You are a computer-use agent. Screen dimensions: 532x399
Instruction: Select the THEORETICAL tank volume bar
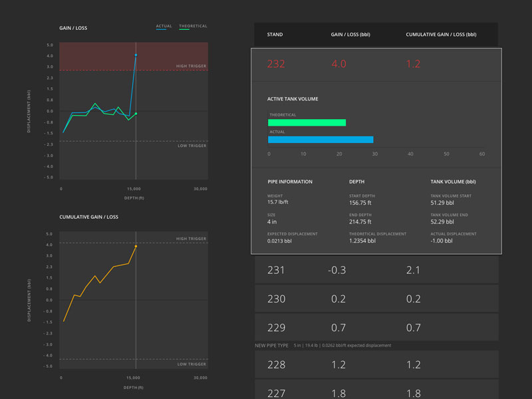[307, 122]
